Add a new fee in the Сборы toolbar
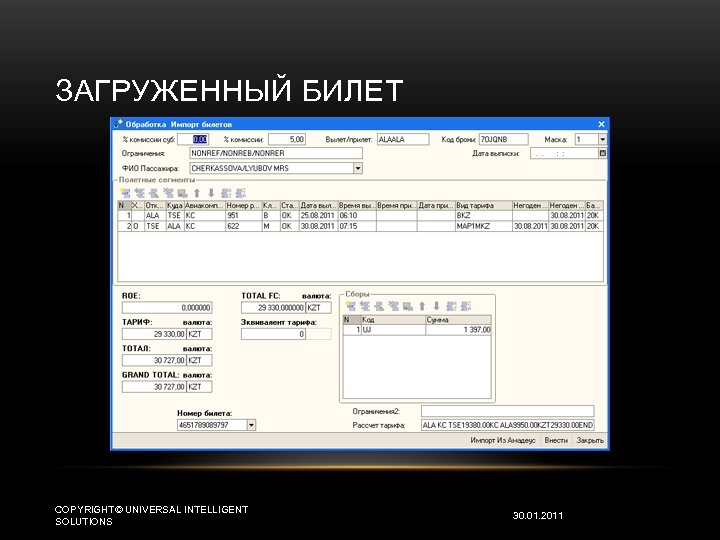Screen dimensions: 720x540 (351, 306)
